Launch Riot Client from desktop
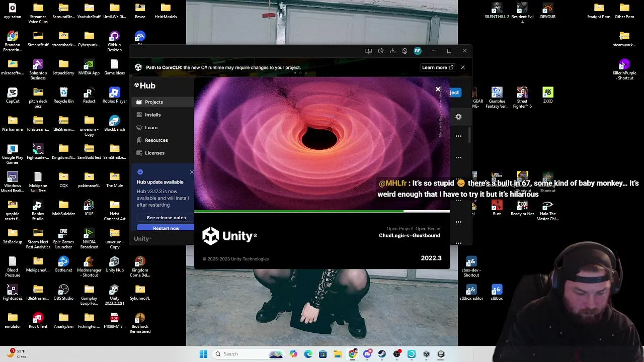This screenshot has height=362, width=644. coord(38,320)
